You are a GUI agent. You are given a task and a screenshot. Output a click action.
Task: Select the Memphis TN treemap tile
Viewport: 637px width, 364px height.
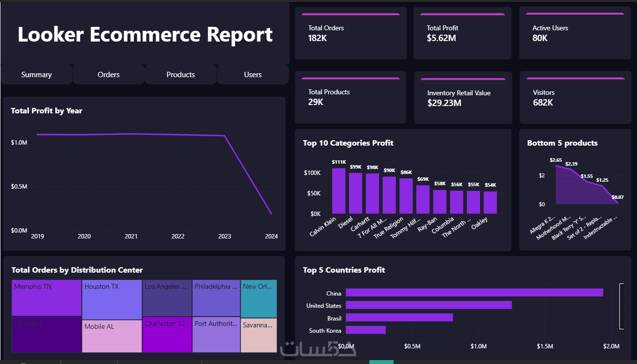point(46,298)
